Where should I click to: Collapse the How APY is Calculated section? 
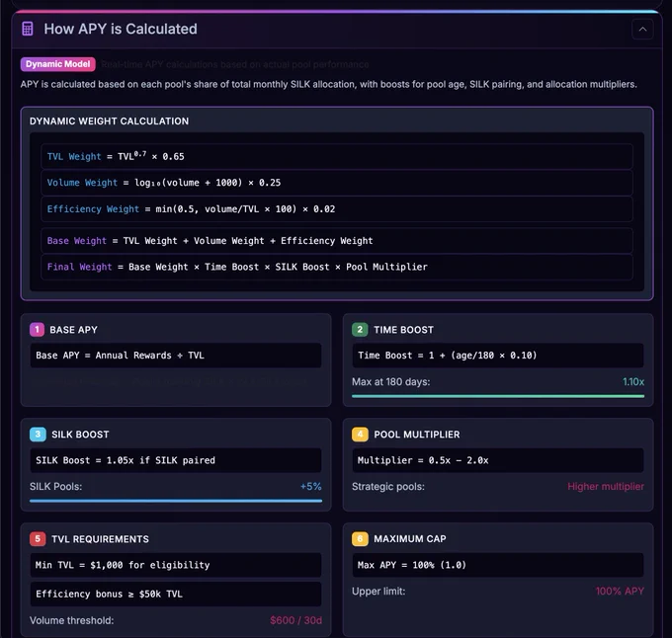642,29
